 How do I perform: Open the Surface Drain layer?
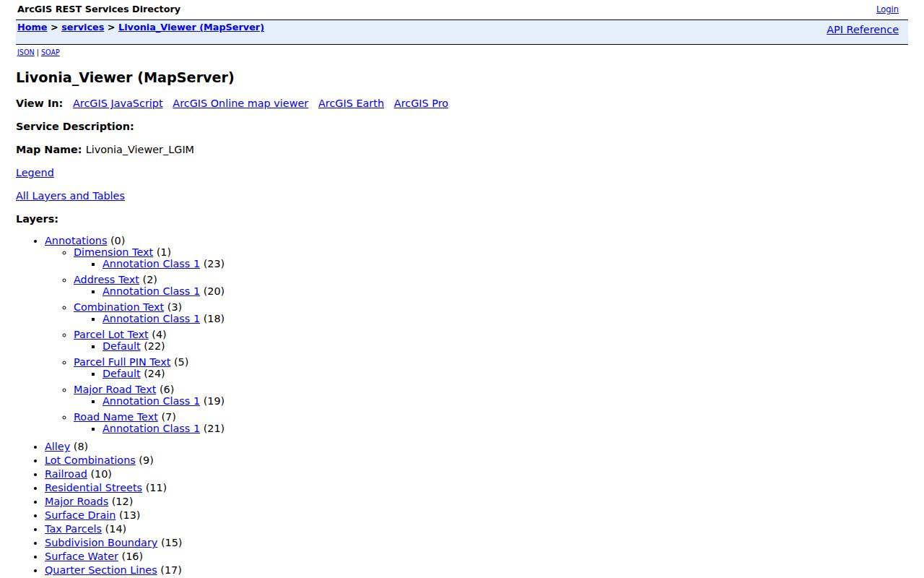pyautogui.click(x=80, y=515)
